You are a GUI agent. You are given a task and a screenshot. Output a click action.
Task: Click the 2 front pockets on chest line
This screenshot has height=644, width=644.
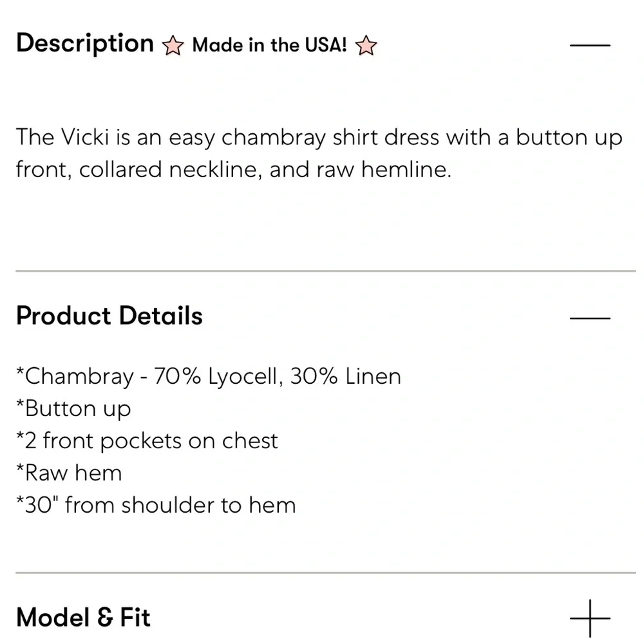(147, 441)
